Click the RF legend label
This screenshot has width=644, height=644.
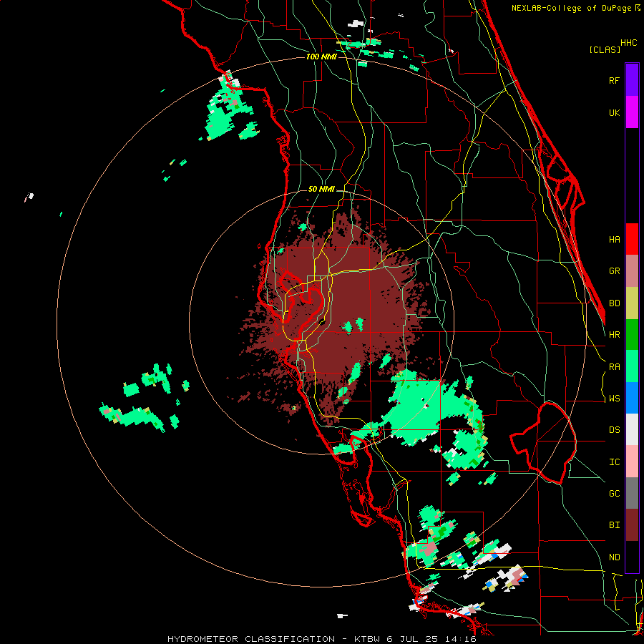click(x=614, y=80)
